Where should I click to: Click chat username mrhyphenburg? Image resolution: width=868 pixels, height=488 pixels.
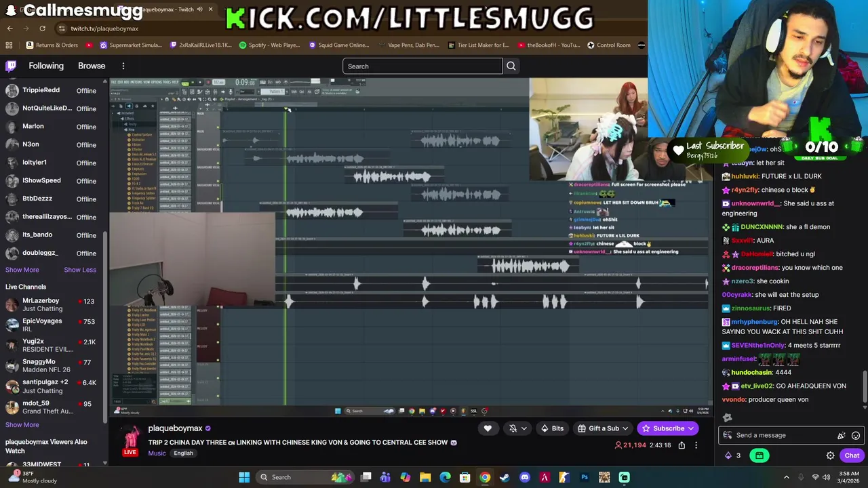(755, 322)
